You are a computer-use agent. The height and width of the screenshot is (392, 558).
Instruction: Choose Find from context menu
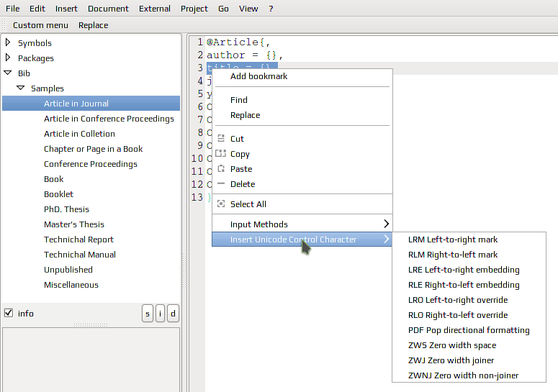pyautogui.click(x=302, y=100)
